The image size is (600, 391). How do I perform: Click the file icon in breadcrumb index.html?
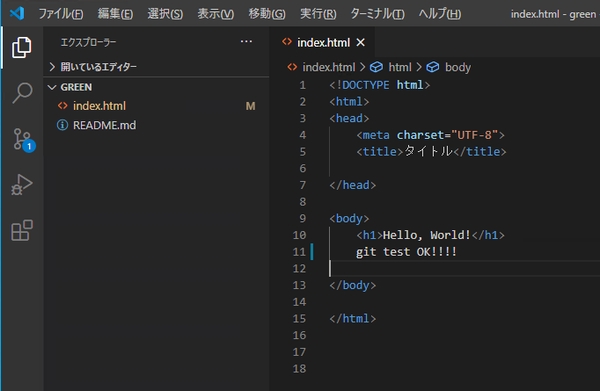(292, 67)
